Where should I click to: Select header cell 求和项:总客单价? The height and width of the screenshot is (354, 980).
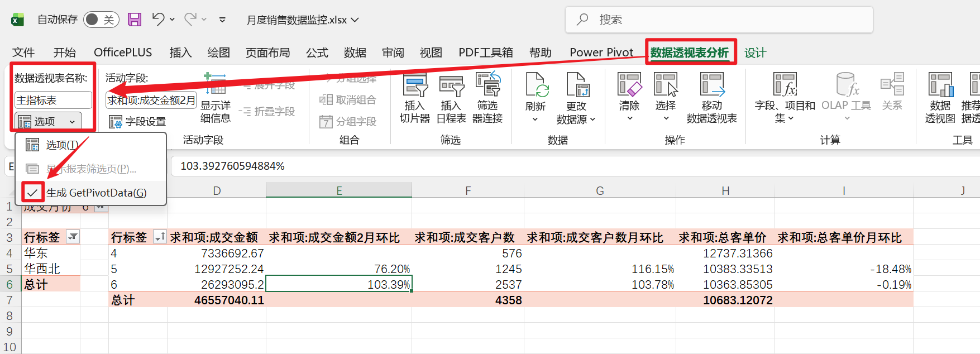pyautogui.click(x=725, y=237)
